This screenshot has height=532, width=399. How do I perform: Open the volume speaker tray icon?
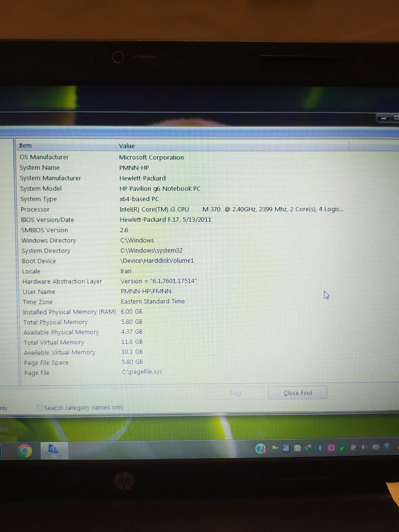coord(364,447)
